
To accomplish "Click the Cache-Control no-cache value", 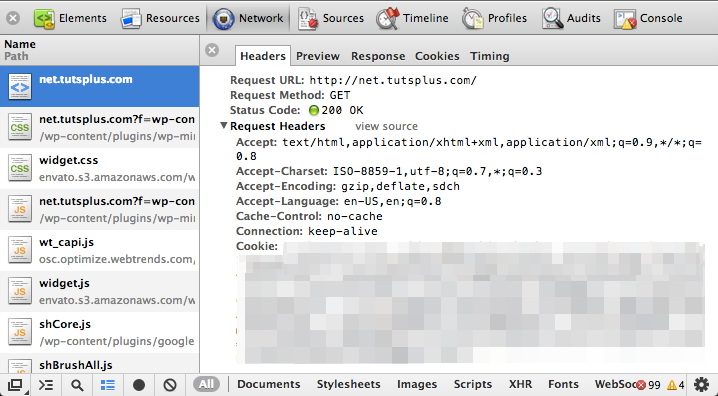I will coord(354,216).
